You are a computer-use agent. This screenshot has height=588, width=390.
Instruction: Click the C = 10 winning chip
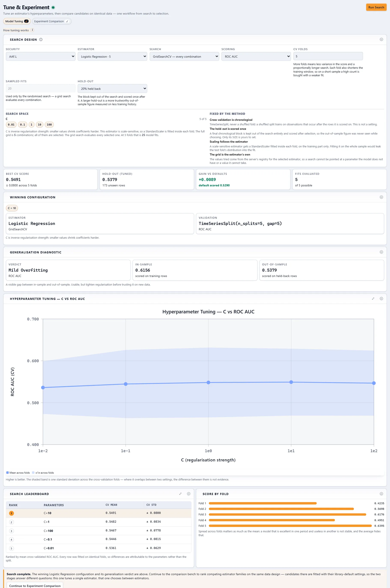click(12, 208)
